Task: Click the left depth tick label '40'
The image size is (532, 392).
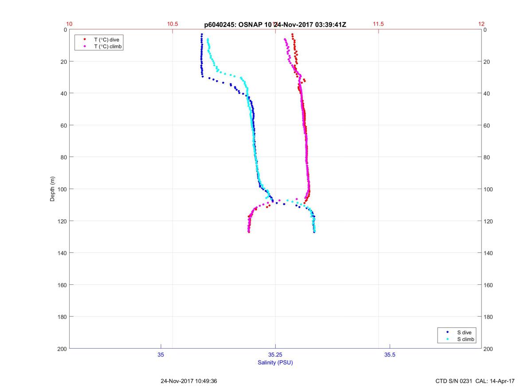Action: (64, 93)
